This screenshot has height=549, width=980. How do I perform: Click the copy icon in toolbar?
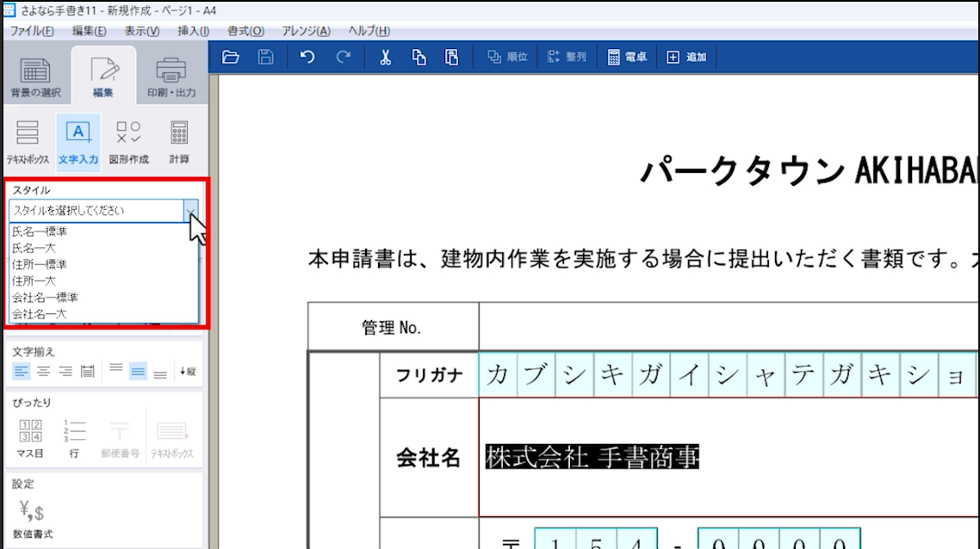(x=419, y=58)
